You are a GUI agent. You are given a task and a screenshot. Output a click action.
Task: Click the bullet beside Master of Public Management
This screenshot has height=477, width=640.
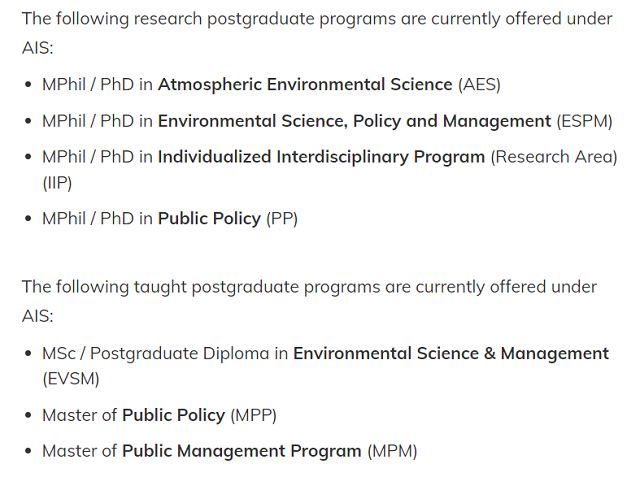28,451
